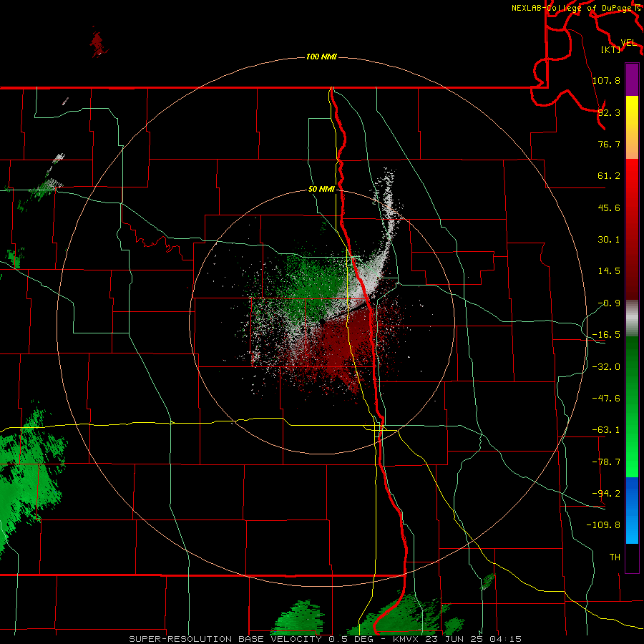Select the 92.3 value on velocity scale

click(609, 112)
